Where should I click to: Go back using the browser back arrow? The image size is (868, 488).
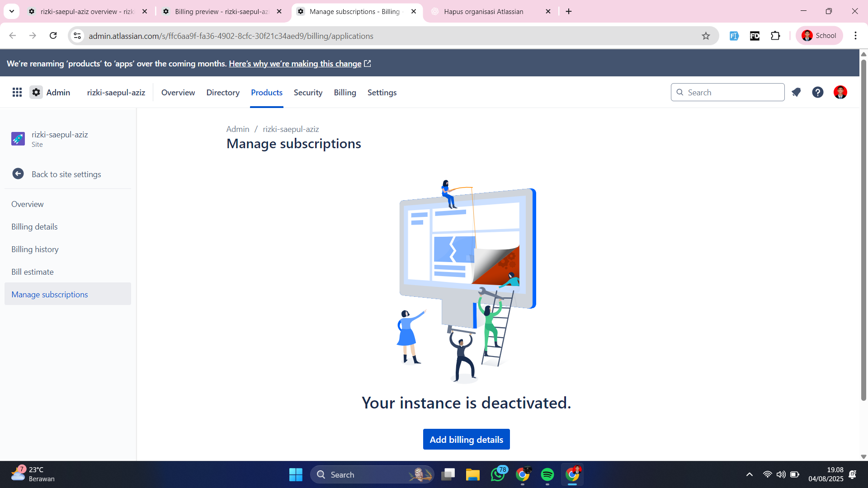(13, 36)
